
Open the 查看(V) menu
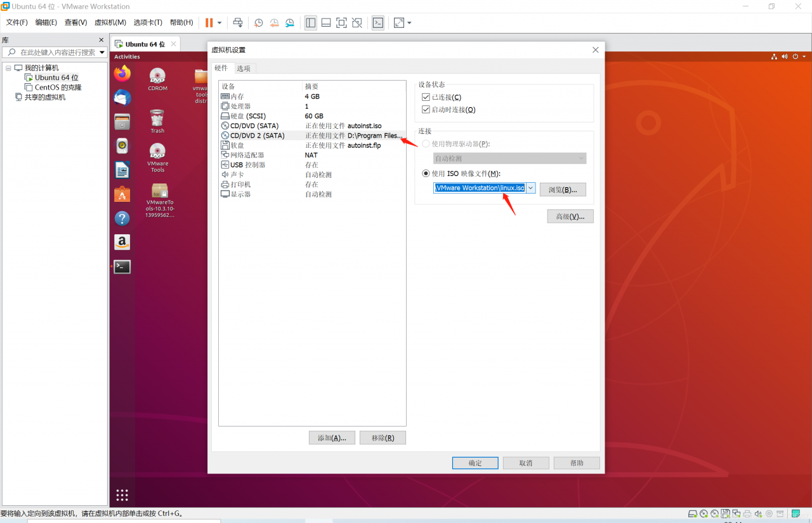[75, 22]
